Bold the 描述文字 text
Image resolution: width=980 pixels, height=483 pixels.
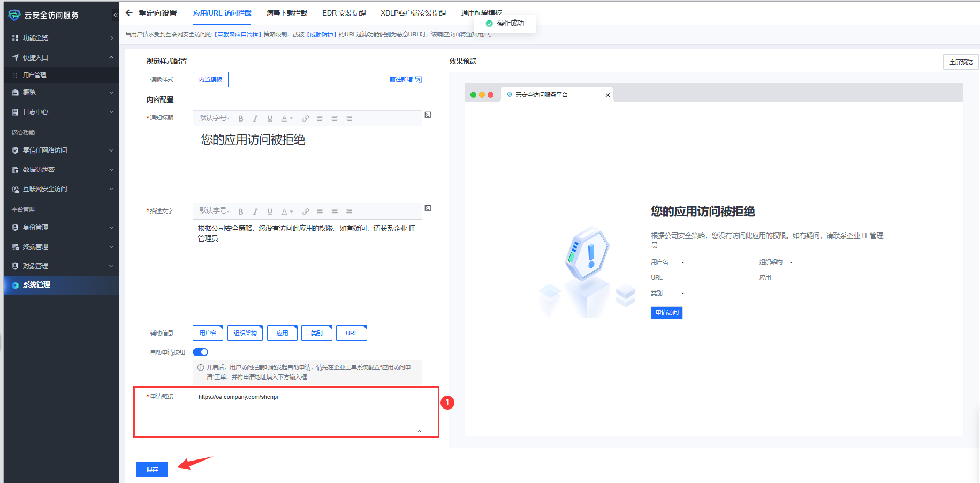pos(241,212)
